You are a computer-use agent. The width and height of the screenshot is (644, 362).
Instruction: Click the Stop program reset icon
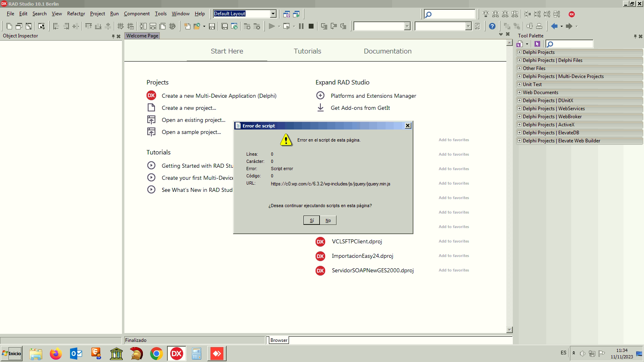coord(311,26)
